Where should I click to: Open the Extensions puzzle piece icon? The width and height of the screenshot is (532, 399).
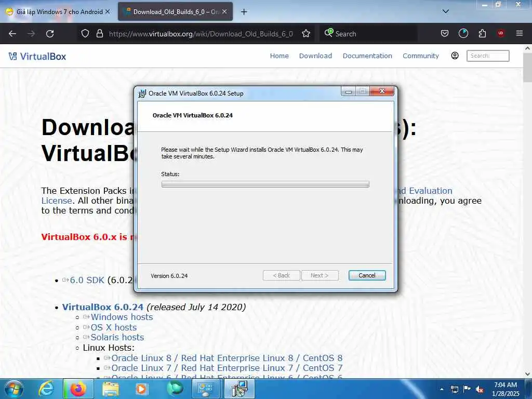coord(482,34)
